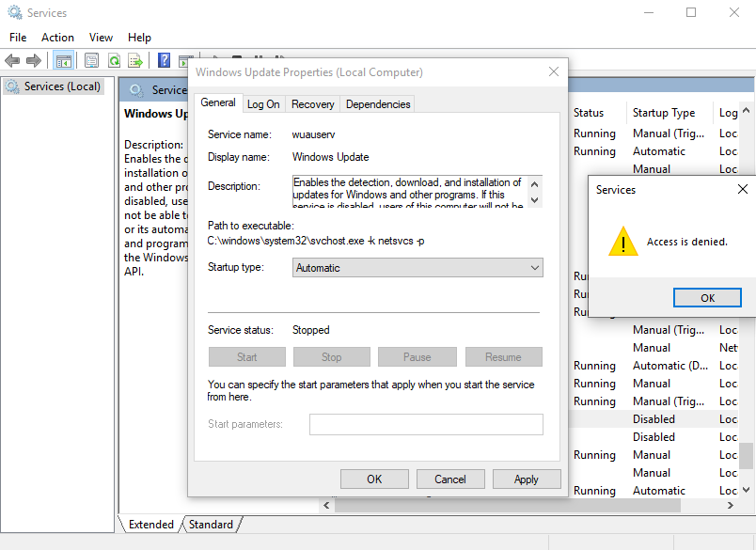Switch to the Standard view tab

click(x=211, y=525)
